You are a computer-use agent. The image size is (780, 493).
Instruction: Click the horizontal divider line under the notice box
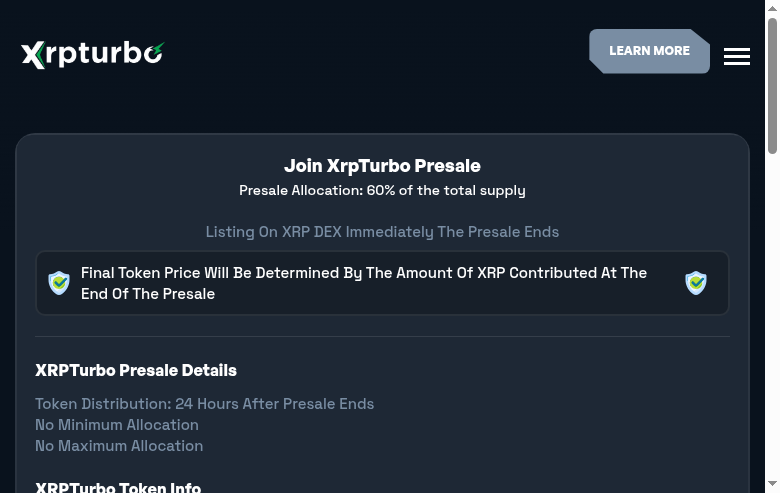click(382, 337)
